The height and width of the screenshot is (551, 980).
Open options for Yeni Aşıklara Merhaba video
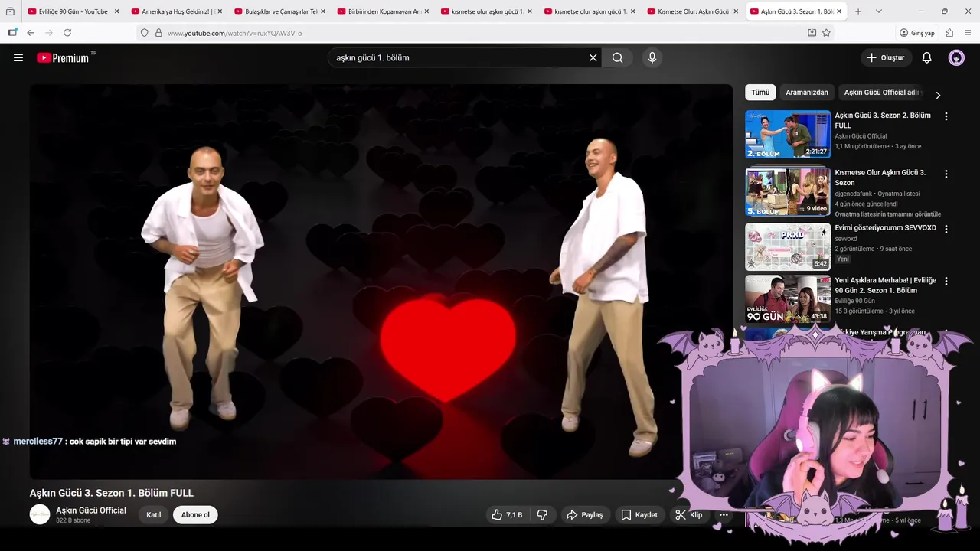coord(946,281)
